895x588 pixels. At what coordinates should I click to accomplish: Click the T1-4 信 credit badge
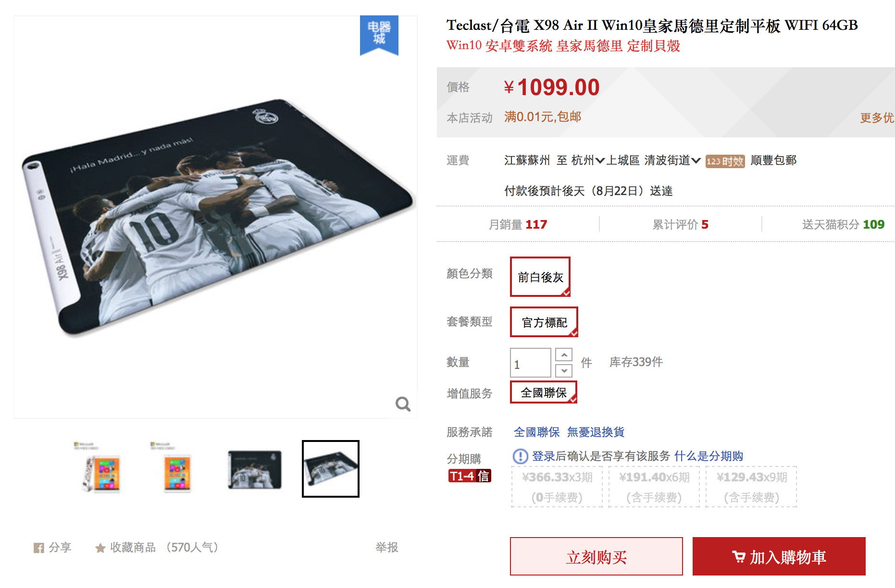[x=470, y=476]
